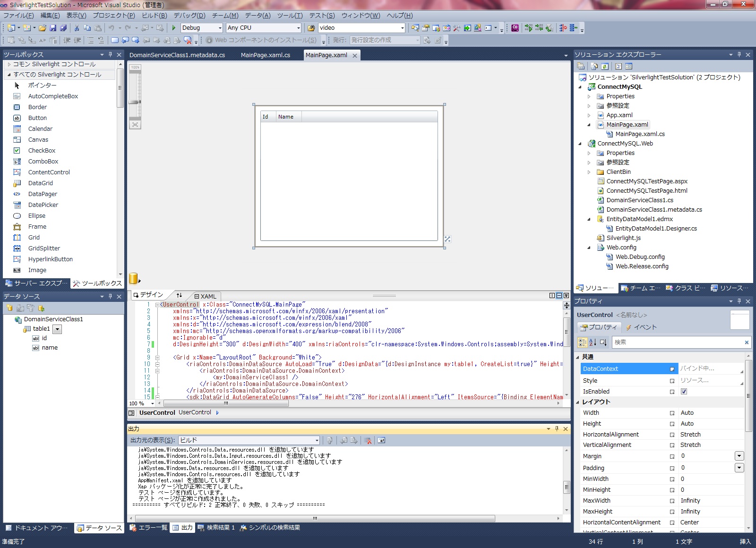
Task: Click the Output pane horizontal scrollbar
Action: pos(314,519)
